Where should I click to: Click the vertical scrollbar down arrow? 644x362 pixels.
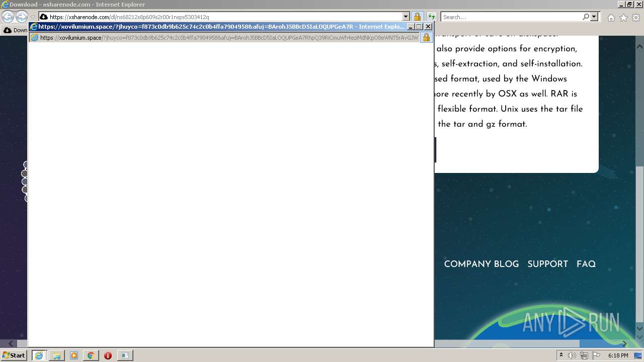click(639, 329)
